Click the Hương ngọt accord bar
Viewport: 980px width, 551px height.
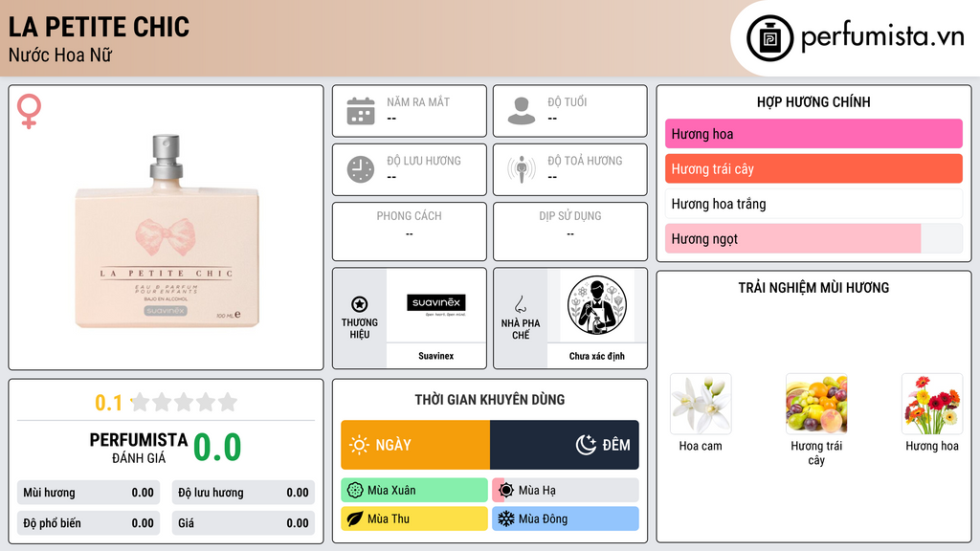coord(813,238)
